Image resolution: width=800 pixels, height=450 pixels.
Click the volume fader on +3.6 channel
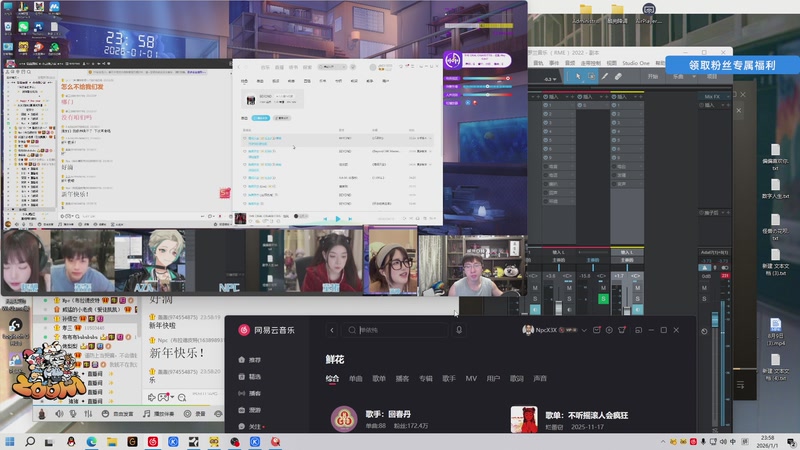click(559, 308)
